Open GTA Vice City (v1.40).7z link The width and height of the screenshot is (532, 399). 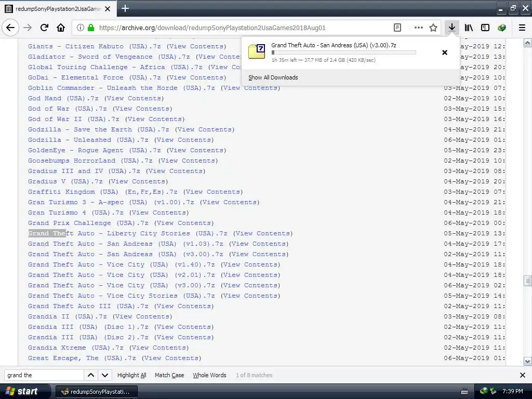point(122,264)
